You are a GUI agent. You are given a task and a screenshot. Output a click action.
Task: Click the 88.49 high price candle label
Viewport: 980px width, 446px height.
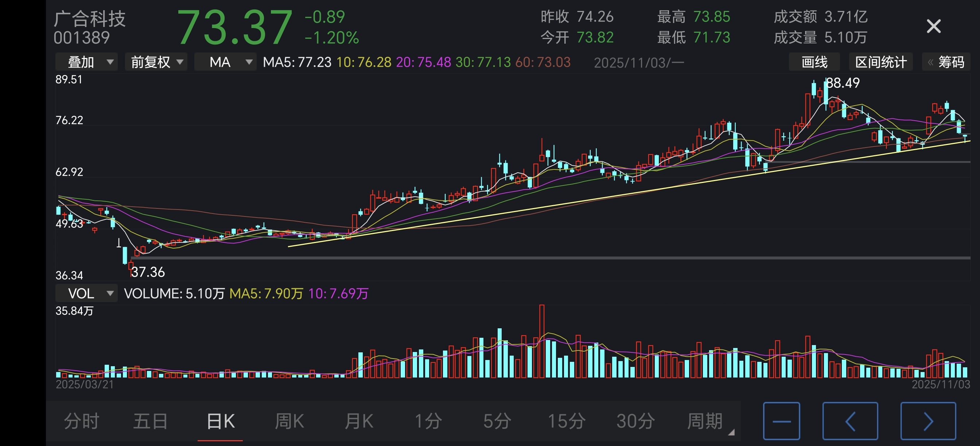point(843,83)
